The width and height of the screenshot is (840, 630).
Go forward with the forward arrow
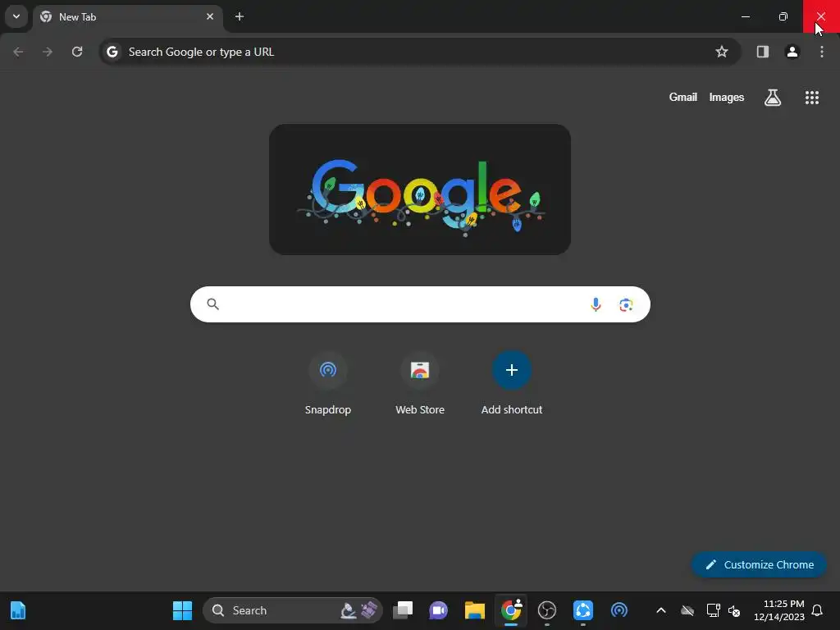[48, 52]
